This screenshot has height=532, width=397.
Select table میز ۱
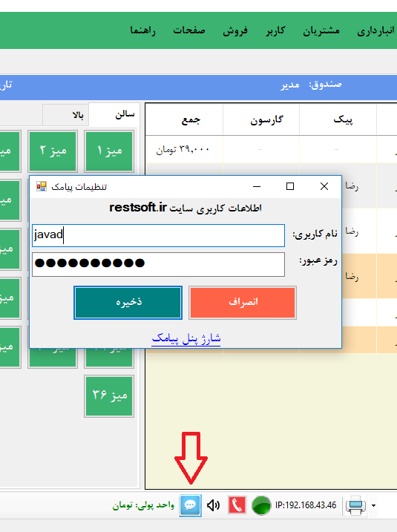pyautogui.click(x=109, y=151)
